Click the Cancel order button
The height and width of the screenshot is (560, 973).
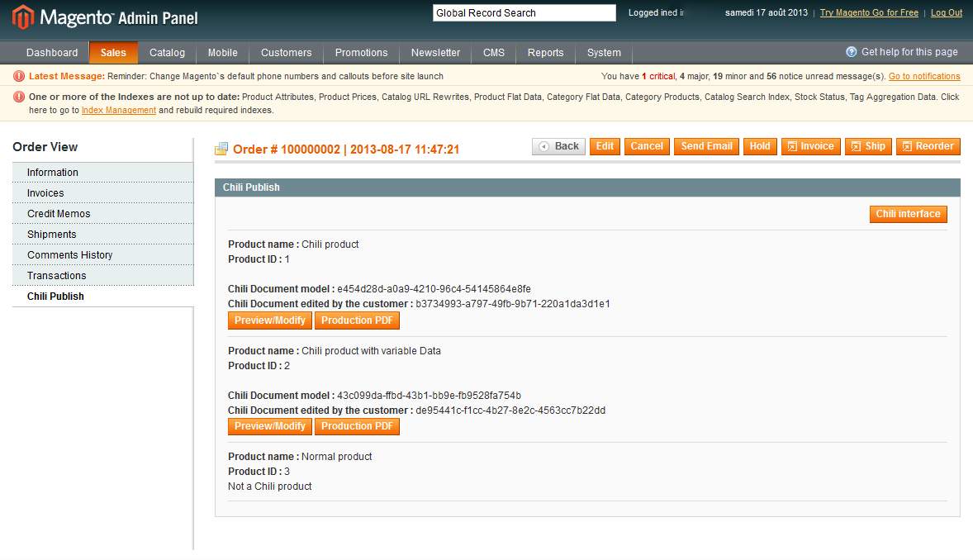(647, 146)
